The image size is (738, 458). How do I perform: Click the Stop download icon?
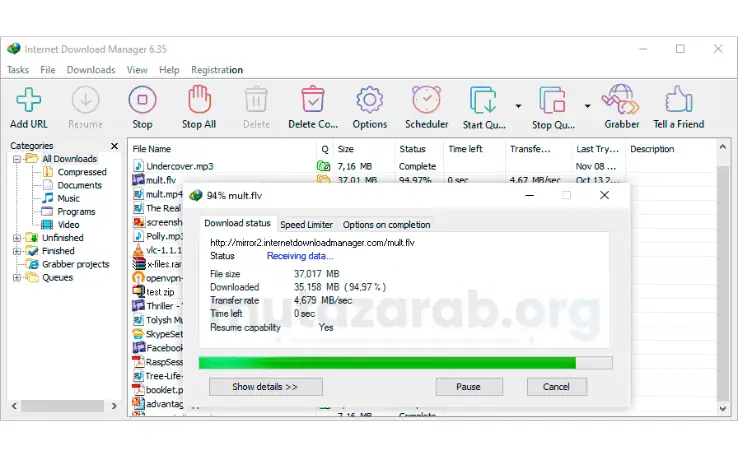click(x=142, y=100)
